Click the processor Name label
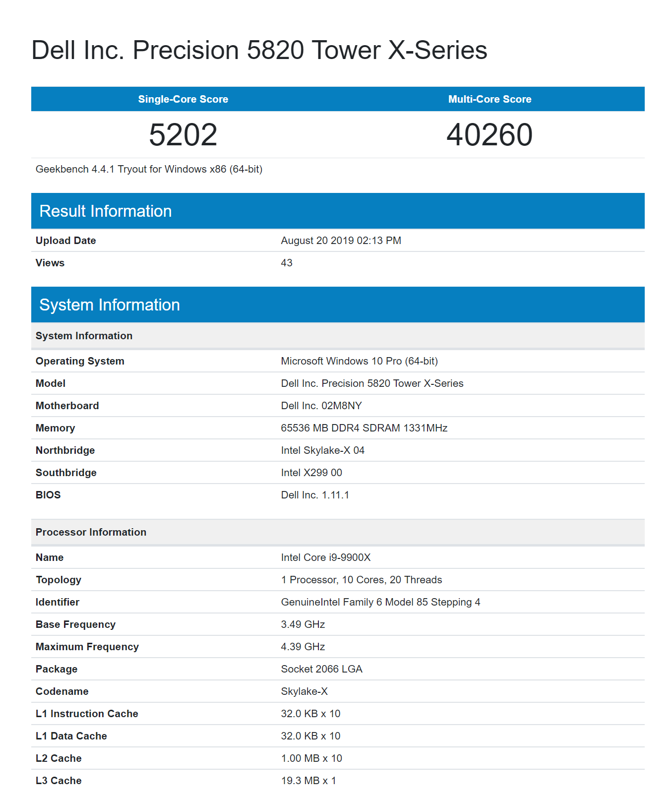Viewport: 672px width, 798px height. point(50,557)
